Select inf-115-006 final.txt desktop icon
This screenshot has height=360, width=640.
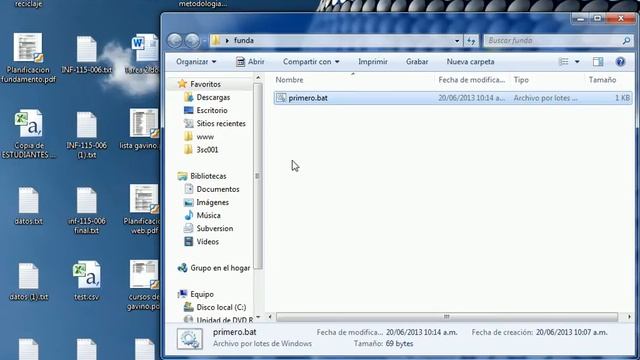87,211
